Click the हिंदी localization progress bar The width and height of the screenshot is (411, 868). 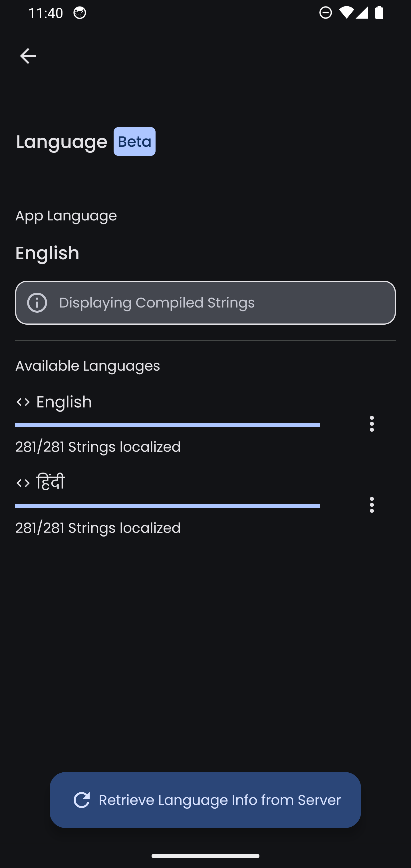point(167,506)
